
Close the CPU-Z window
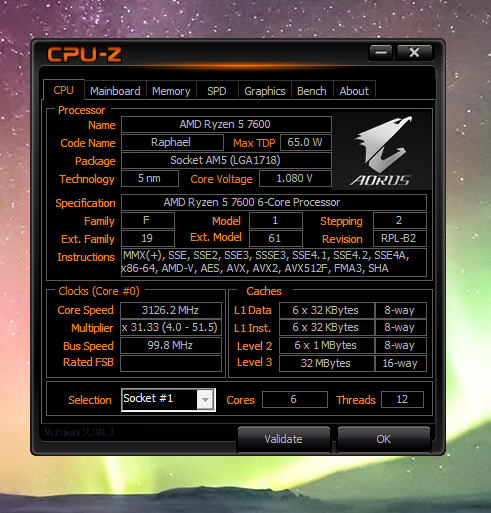tap(414, 52)
